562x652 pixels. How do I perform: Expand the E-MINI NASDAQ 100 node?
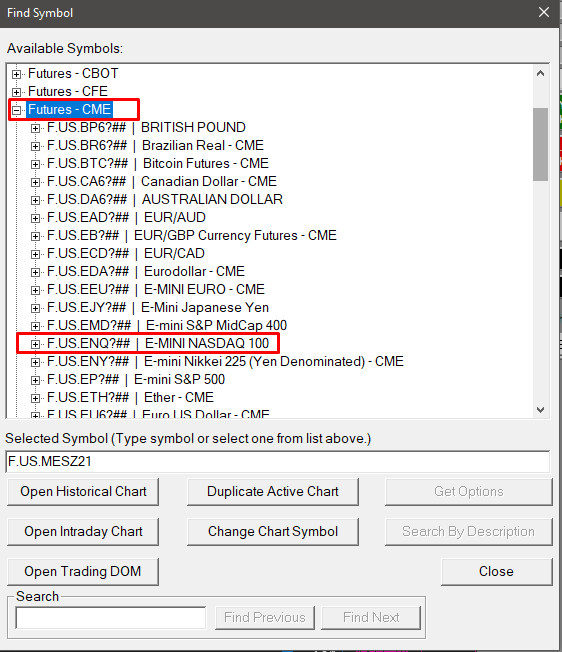click(35, 344)
